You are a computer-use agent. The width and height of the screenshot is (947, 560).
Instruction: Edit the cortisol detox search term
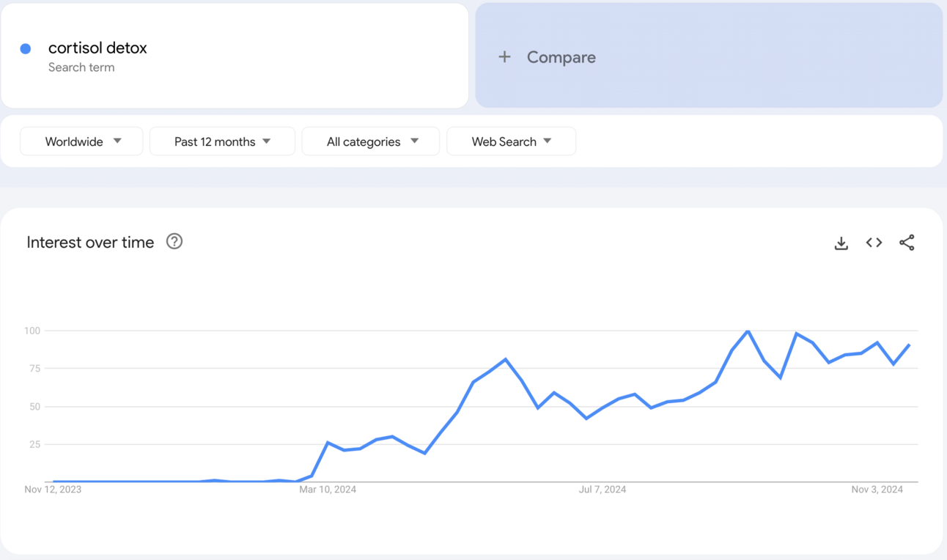click(97, 48)
